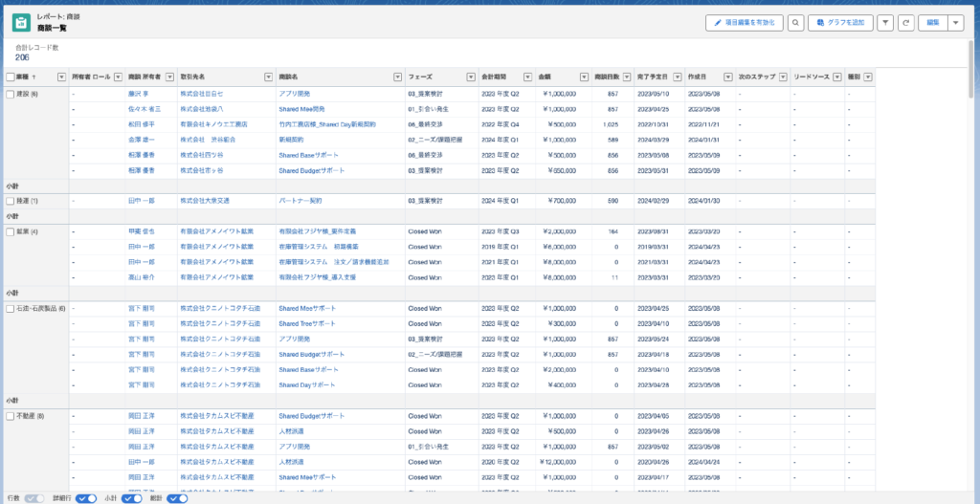Click the グラフを追加 button
The image size is (980, 504).
pos(839,22)
